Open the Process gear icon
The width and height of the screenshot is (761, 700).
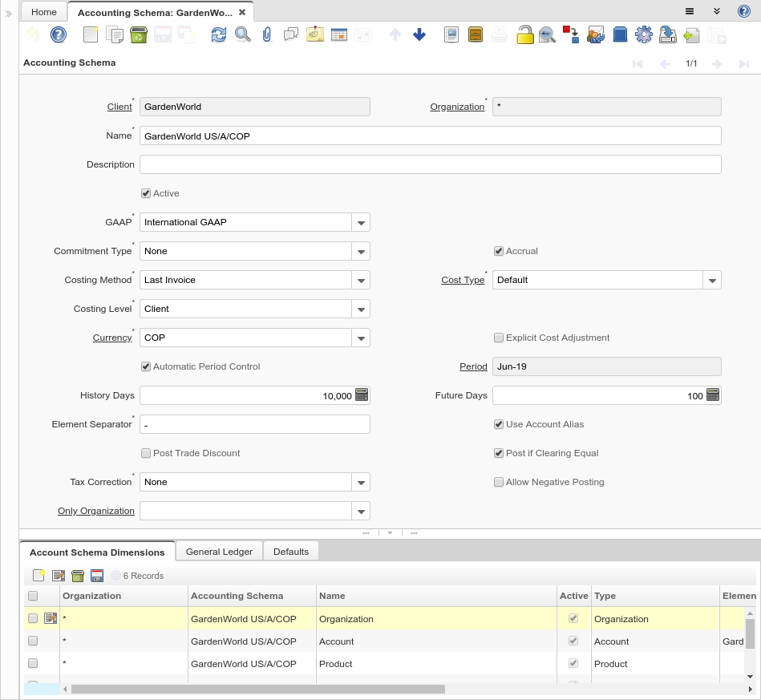[x=644, y=34]
